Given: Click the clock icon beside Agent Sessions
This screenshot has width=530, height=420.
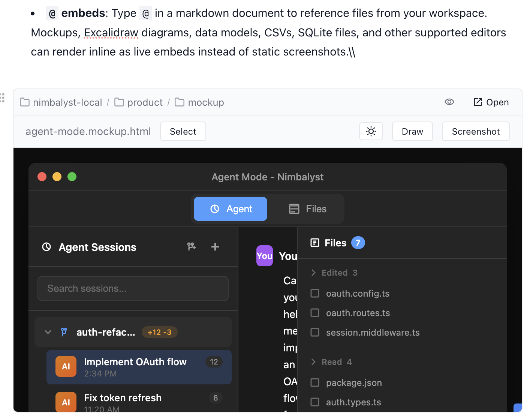Looking at the screenshot, I should coord(46,247).
